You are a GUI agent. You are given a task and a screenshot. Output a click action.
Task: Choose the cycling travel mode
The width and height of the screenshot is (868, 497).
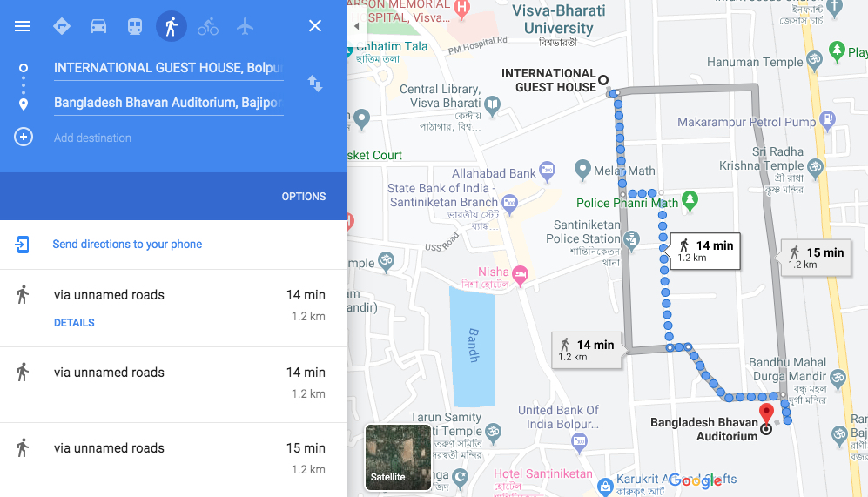pyautogui.click(x=208, y=26)
